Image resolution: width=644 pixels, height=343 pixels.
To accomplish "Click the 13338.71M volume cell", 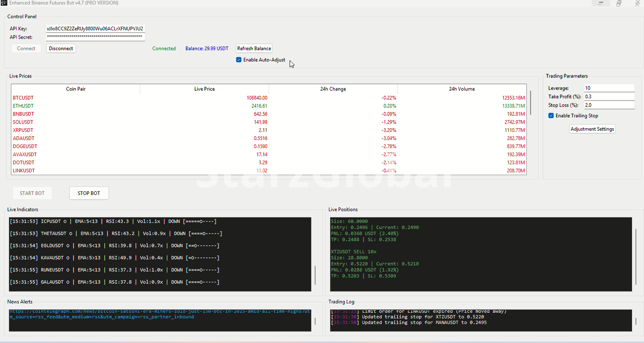I will [514, 106].
